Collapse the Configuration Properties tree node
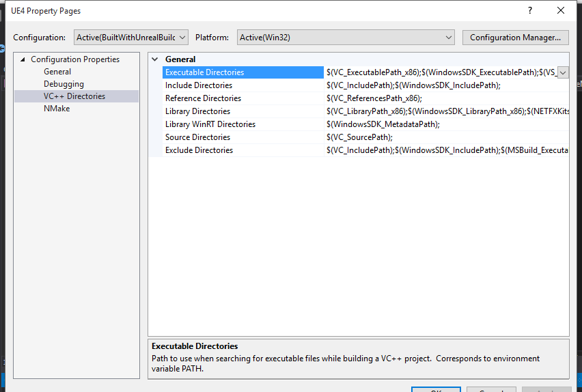 click(23, 59)
